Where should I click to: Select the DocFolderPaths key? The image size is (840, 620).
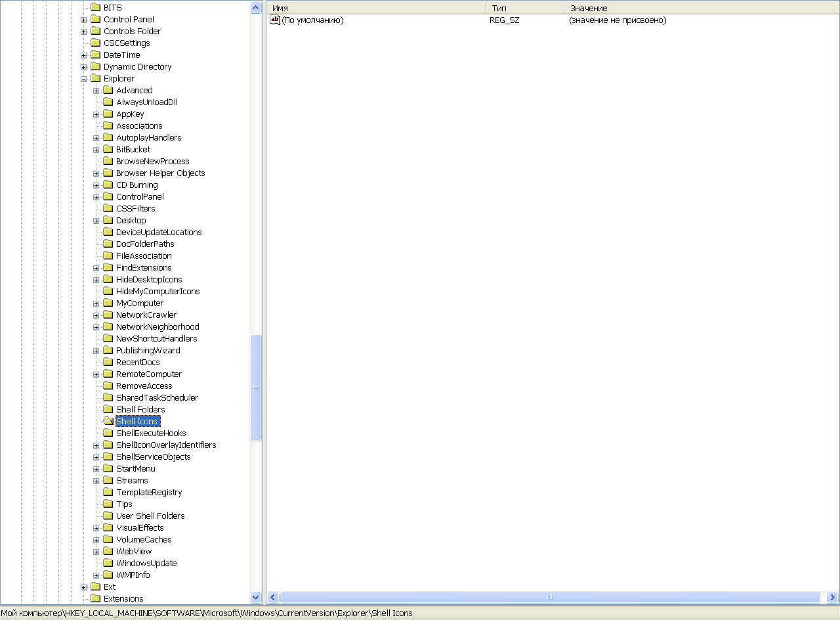(x=145, y=244)
